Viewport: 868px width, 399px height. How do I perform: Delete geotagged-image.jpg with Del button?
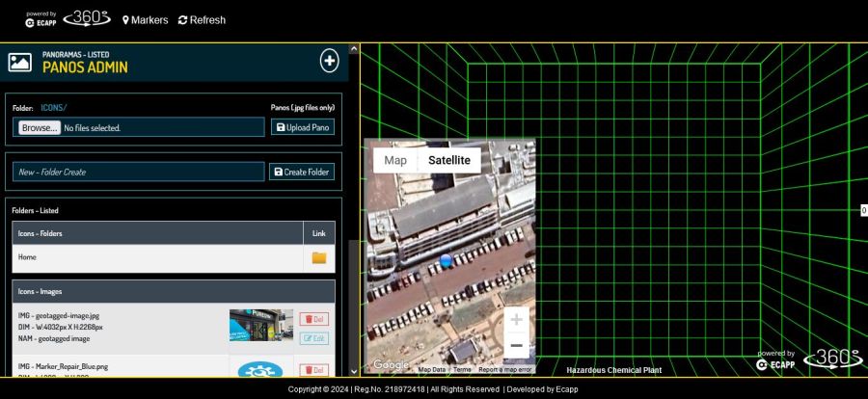point(313,319)
